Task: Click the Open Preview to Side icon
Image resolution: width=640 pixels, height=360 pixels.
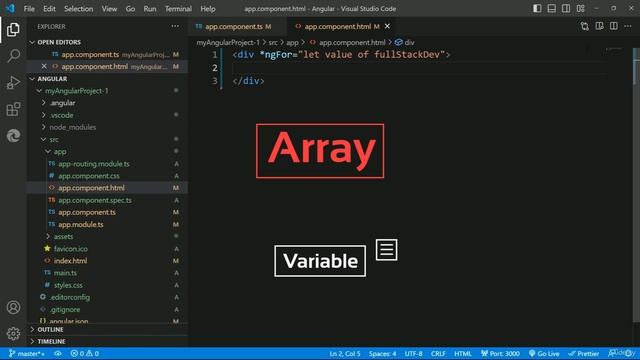Action: 599,26
